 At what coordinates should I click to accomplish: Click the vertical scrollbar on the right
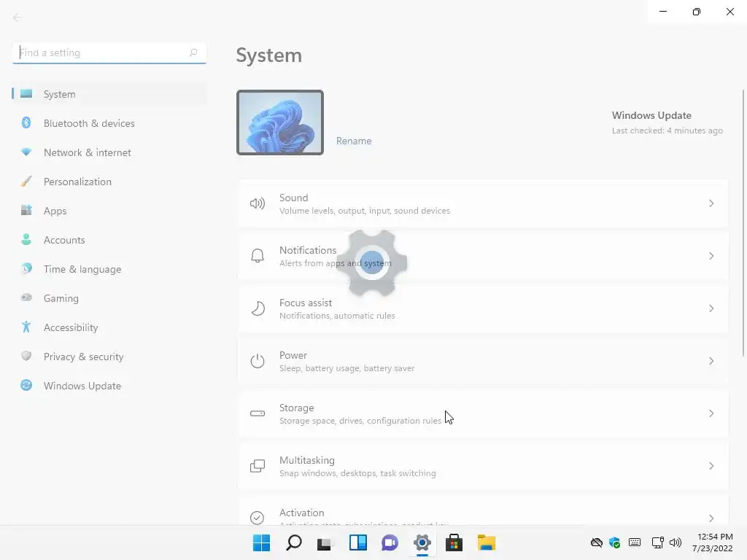pos(743,222)
